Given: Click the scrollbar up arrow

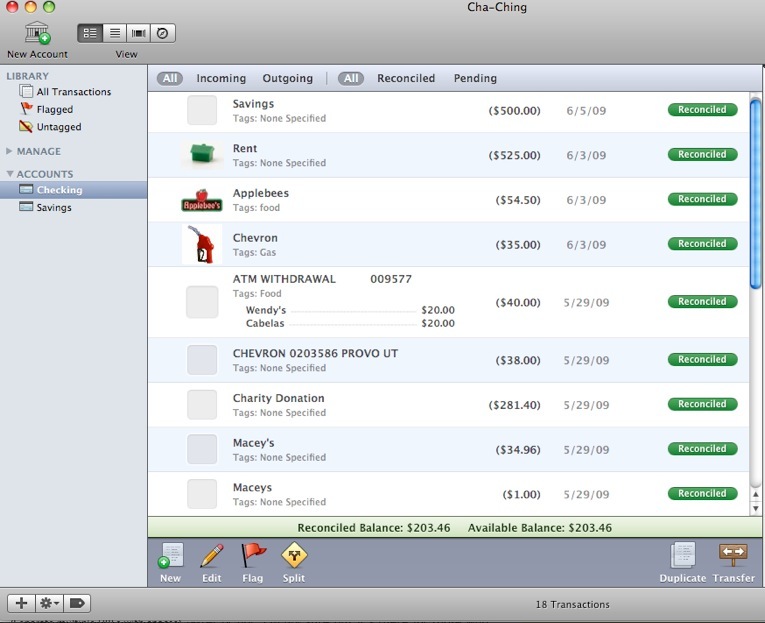Looking at the screenshot, I should pos(755,494).
